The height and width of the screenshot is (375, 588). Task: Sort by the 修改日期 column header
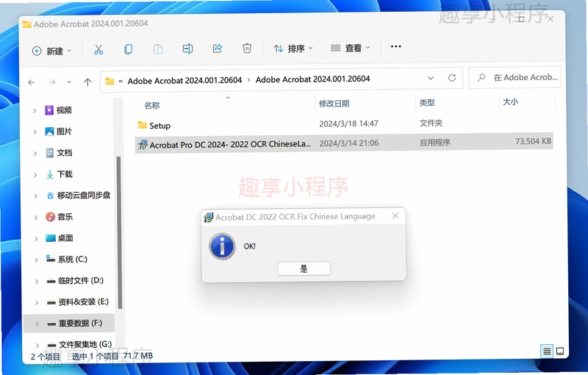point(334,104)
